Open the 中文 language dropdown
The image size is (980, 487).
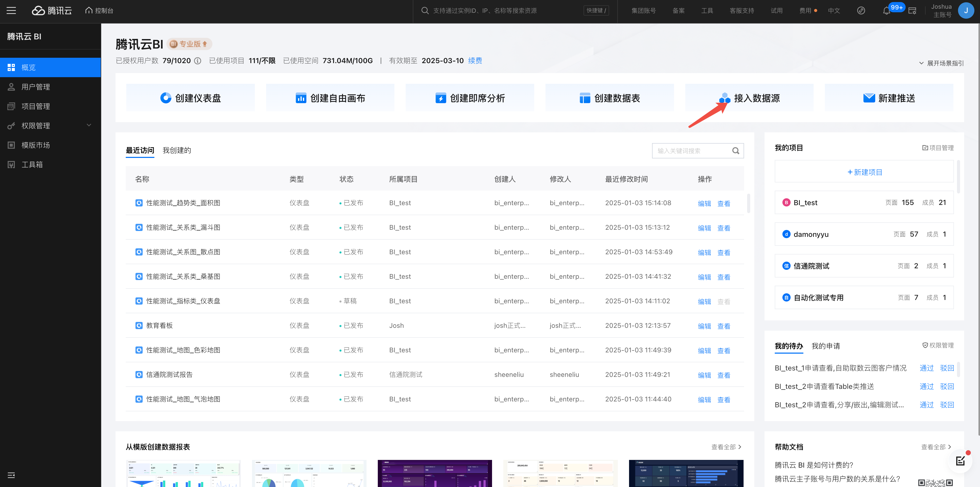(834, 11)
